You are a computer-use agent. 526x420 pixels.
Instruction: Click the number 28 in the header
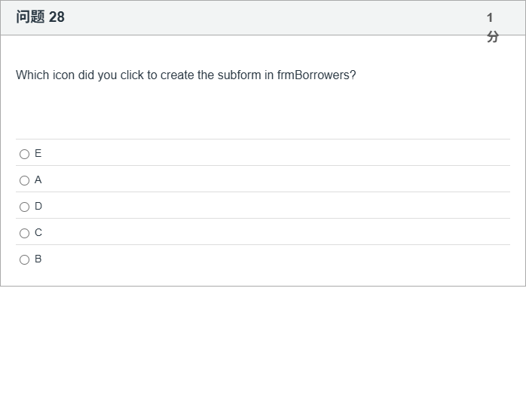coord(57,17)
